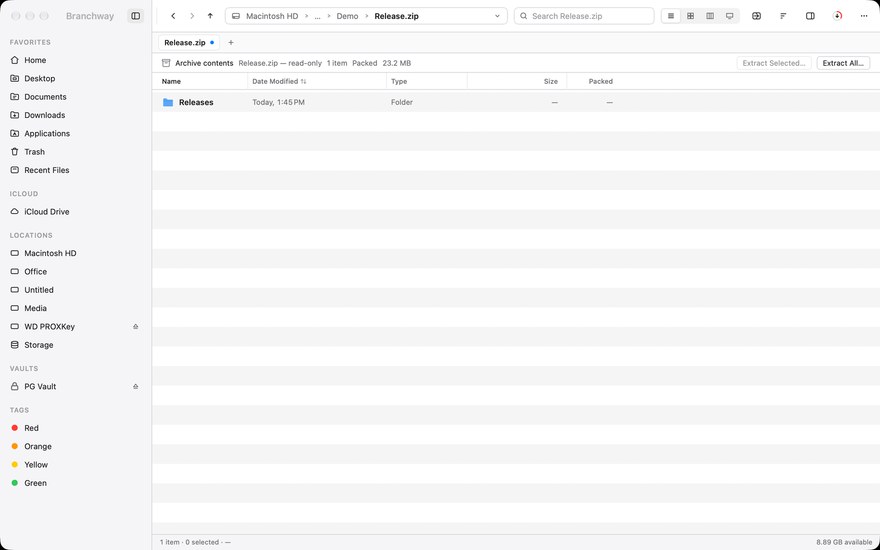Sort by the Name column header
The image size is (880, 550).
[171, 81]
